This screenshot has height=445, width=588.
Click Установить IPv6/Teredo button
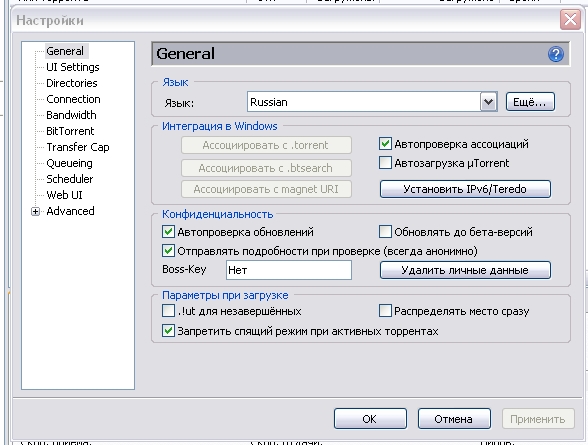click(x=465, y=189)
